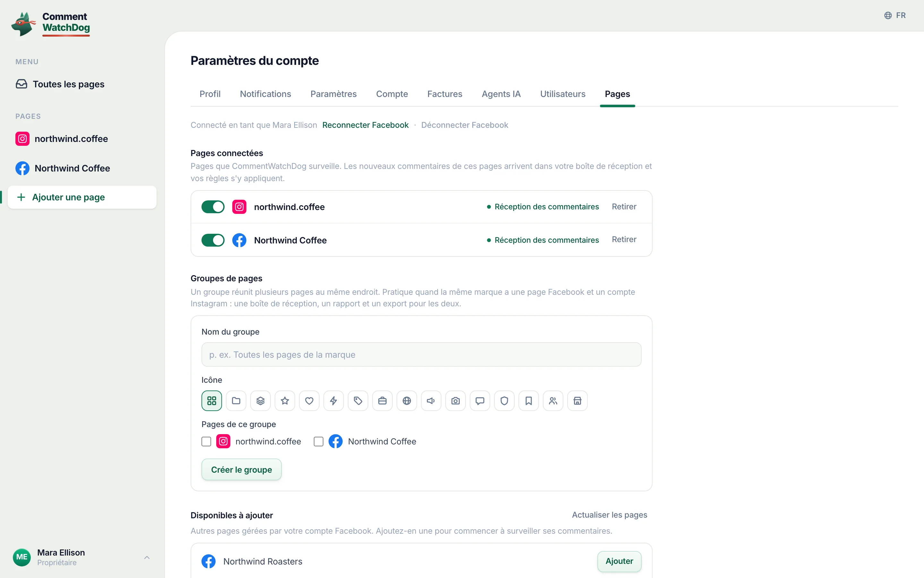Click Actualiser les pages
The image size is (924, 578).
coord(609,515)
